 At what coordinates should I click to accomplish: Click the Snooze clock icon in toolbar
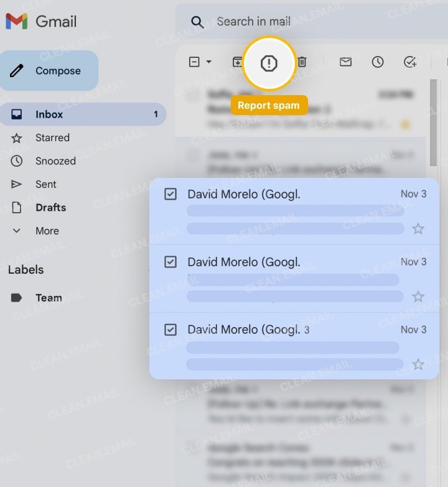pyautogui.click(x=378, y=62)
